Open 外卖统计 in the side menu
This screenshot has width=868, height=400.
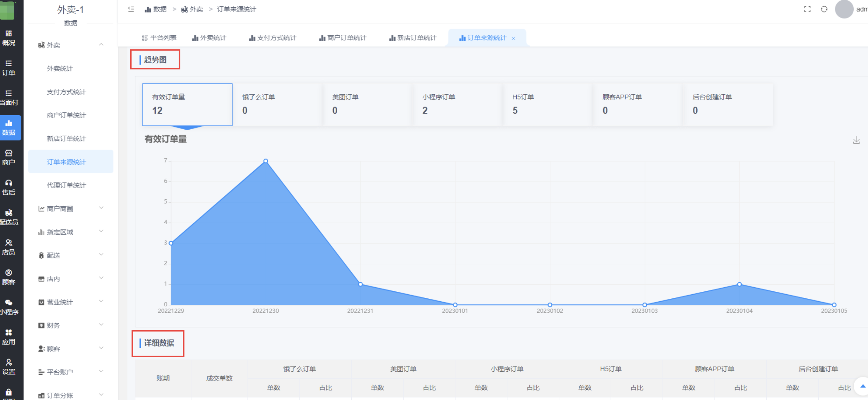(x=71, y=68)
